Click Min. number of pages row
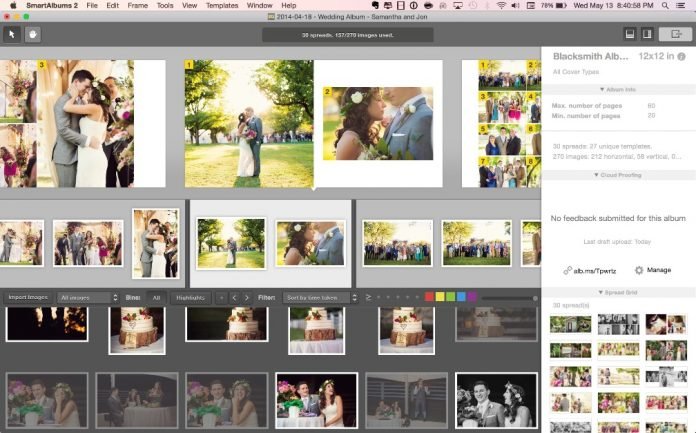The image size is (696, 433). [604, 115]
